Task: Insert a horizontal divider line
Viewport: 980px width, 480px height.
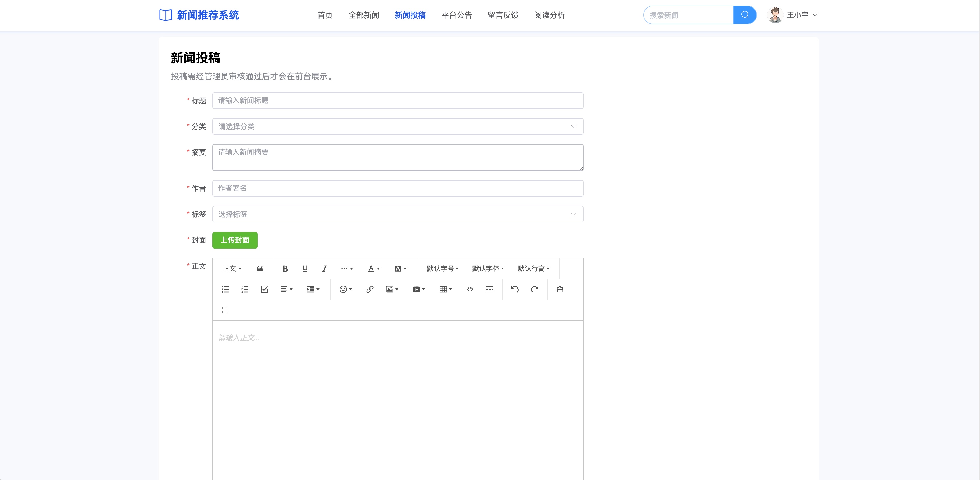Action: [x=490, y=289]
